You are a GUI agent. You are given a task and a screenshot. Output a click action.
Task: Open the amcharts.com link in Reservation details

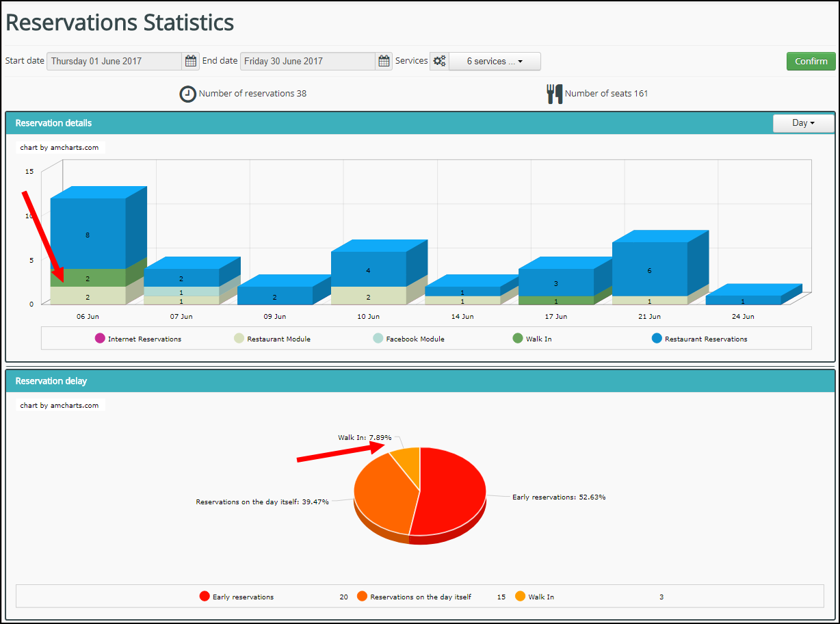click(60, 147)
